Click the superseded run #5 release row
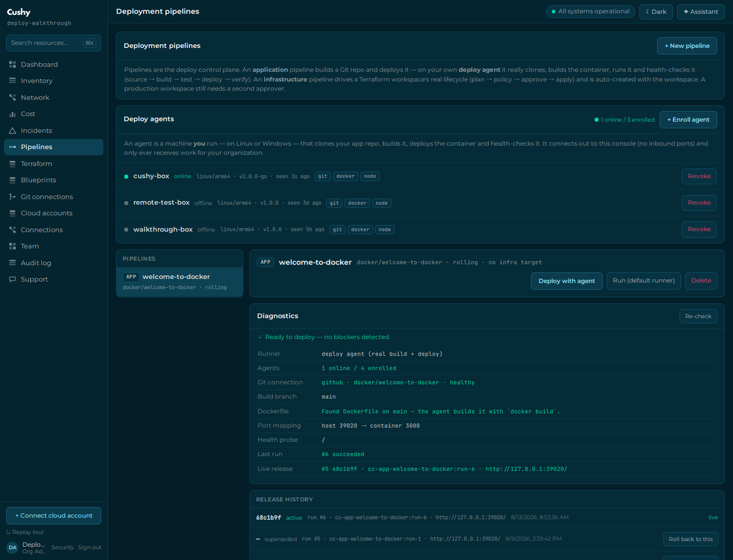 tap(487, 539)
